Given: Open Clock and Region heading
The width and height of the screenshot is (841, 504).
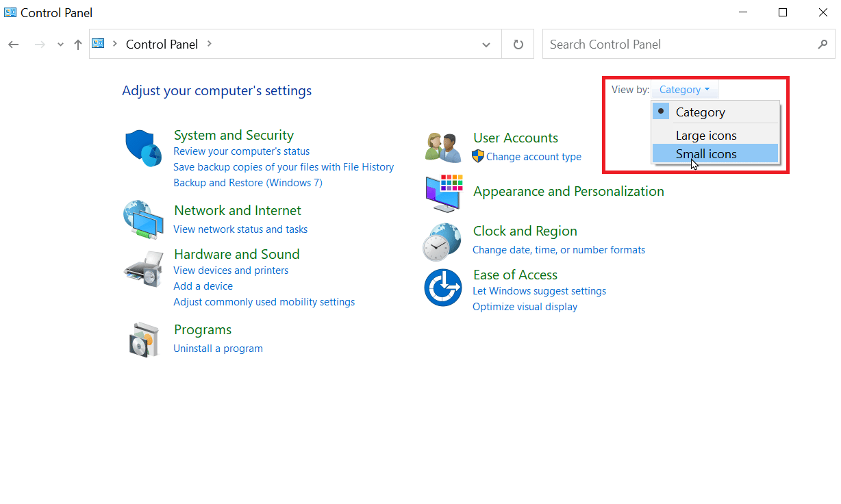Looking at the screenshot, I should pos(525,231).
